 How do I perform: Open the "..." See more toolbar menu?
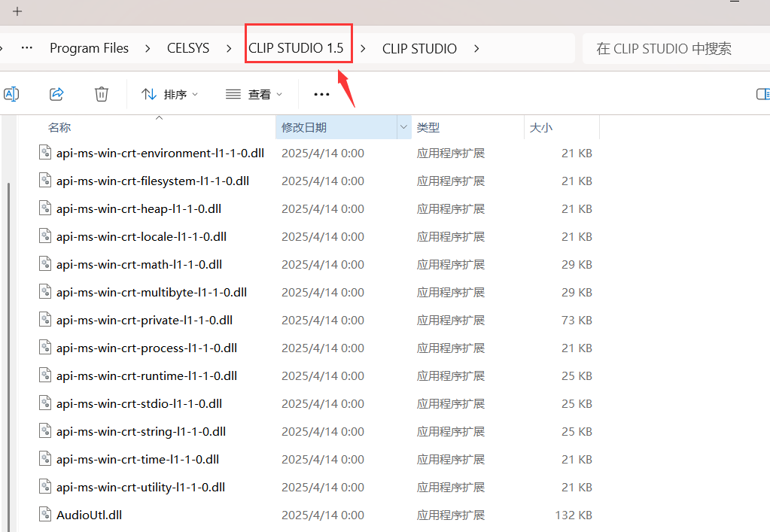point(321,93)
